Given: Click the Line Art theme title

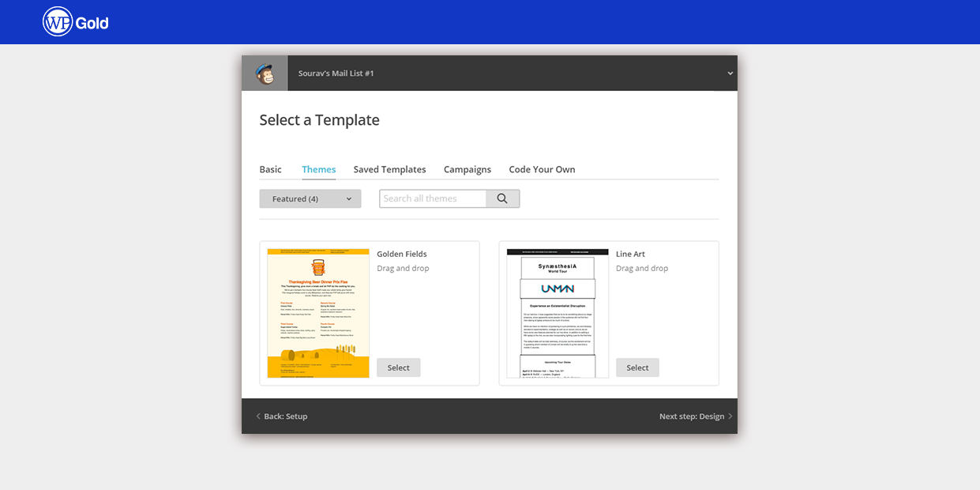Looking at the screenshot, I should tap(630, 254).
